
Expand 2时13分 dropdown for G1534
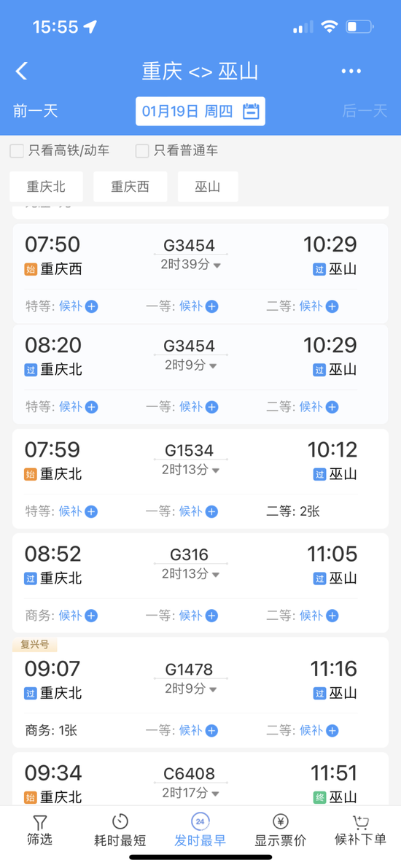coord(191,470)
